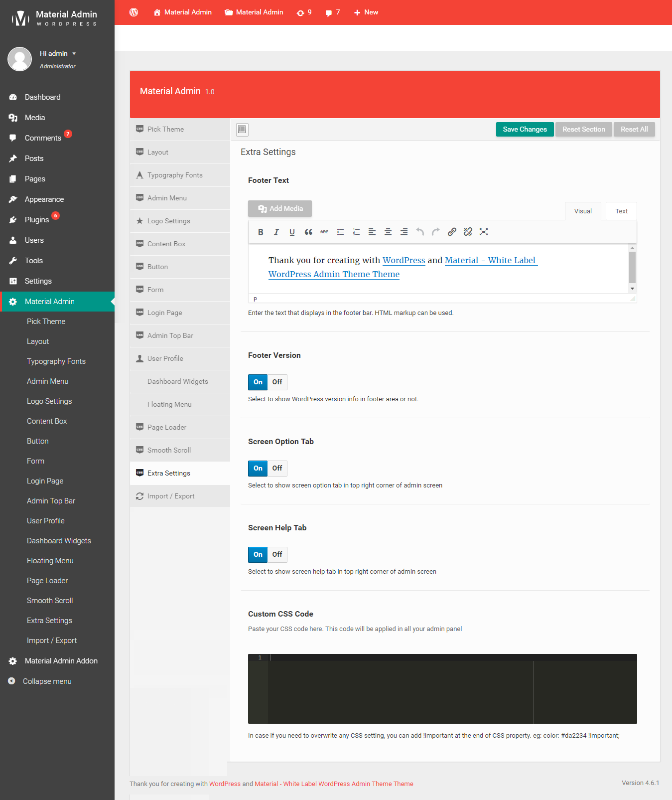Viewport: 672px width, 800px height.
Task: Open Material Admin Addon menu
Action: coord(57,661)
